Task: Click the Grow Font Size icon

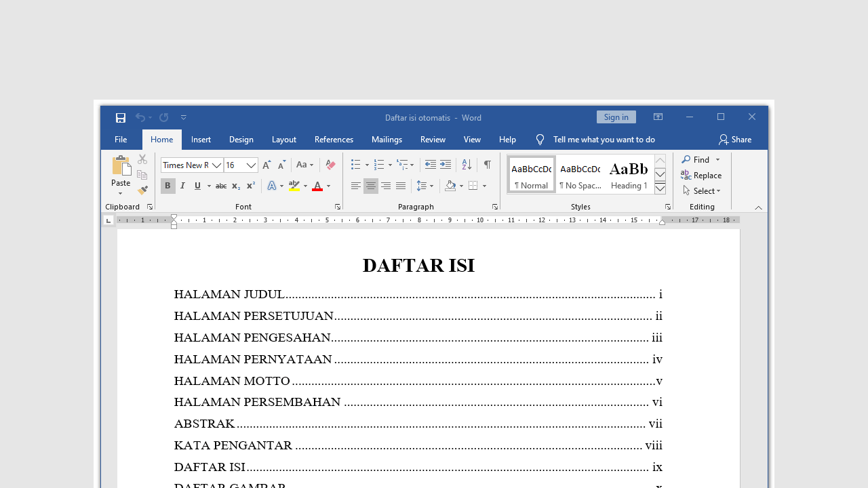Action: click(267, 165)
